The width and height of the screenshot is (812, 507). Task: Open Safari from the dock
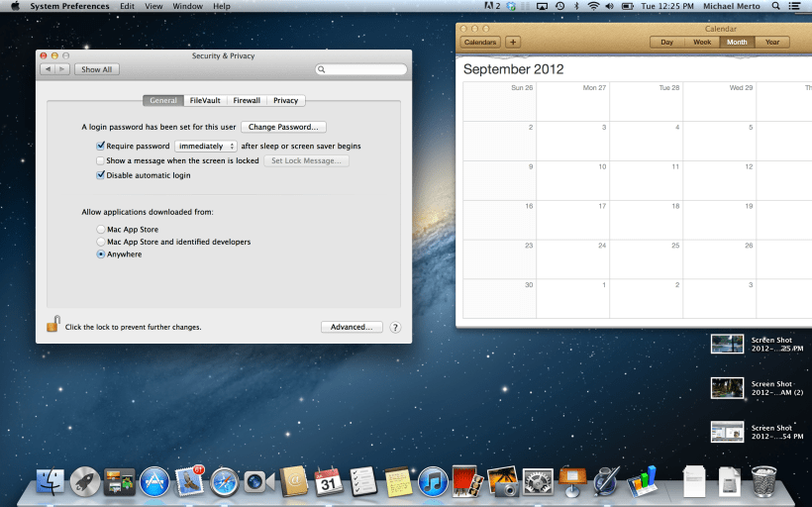[x=224, y=481]
